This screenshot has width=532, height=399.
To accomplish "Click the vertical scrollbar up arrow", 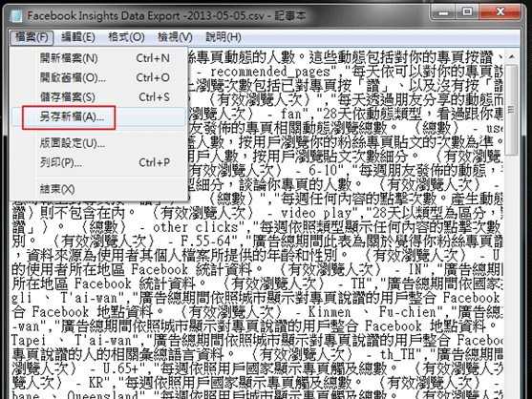I will [x=511, y=56].
